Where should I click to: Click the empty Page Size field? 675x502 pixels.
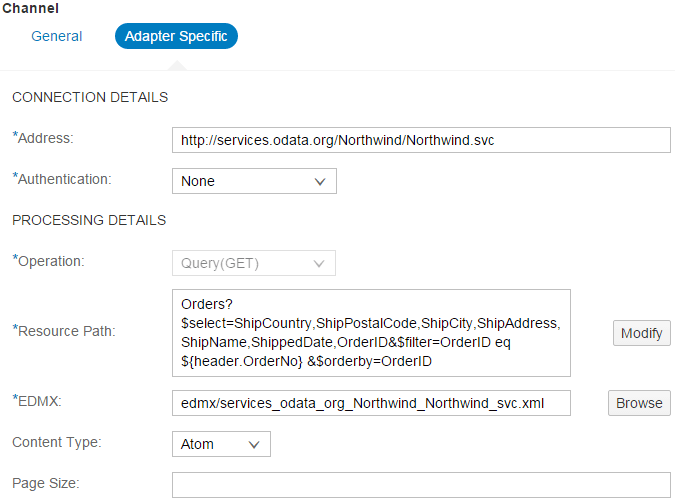[421, 485]
